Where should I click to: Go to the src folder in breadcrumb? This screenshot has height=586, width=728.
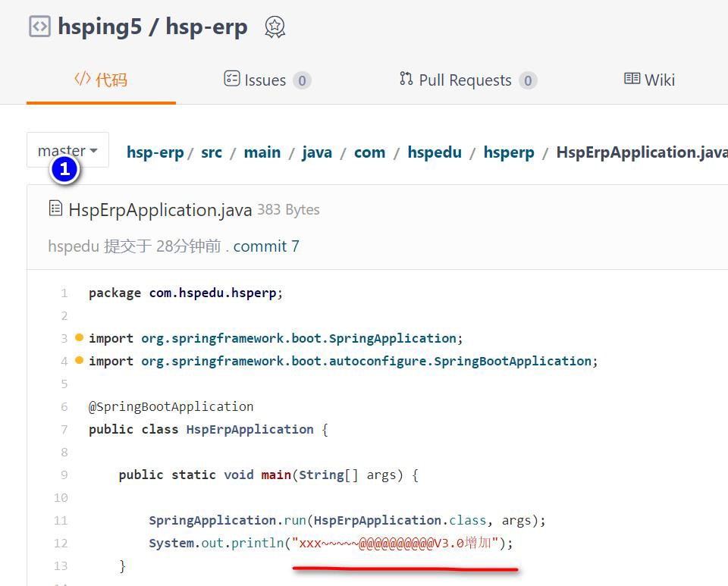click(x=212, y=152)
